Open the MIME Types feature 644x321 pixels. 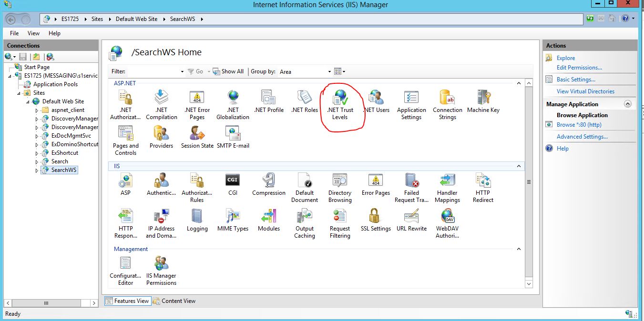click(233, 220)
